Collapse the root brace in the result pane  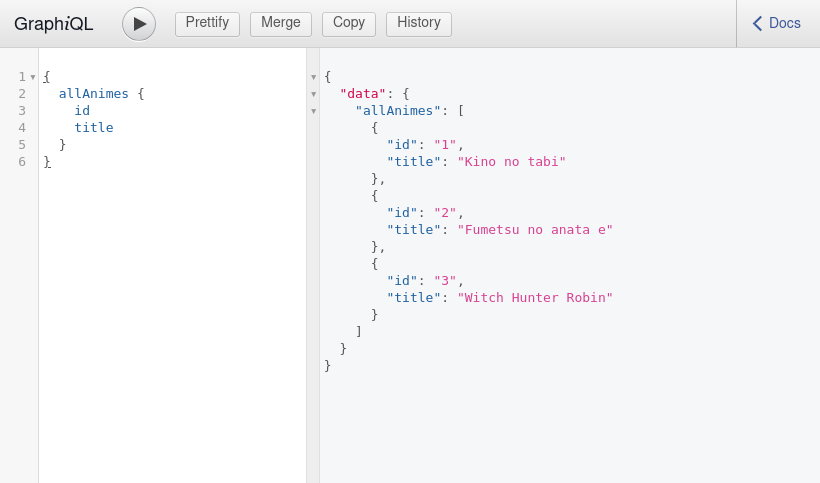[313, 77]
